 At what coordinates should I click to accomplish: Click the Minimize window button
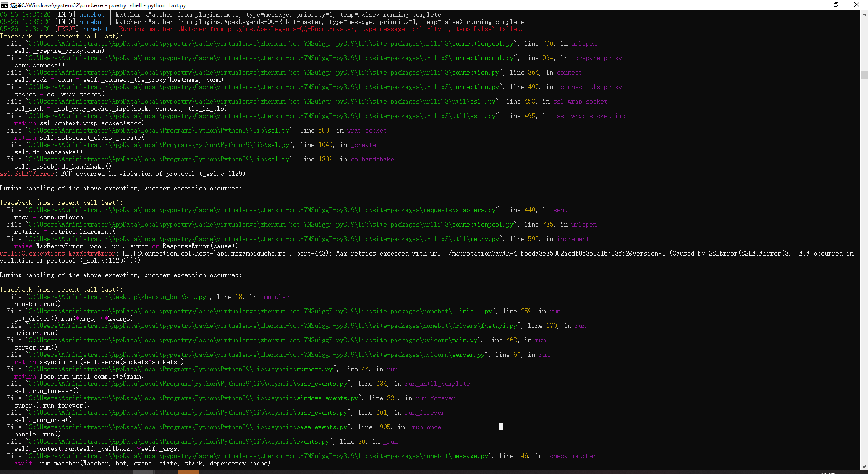[815, 5]
